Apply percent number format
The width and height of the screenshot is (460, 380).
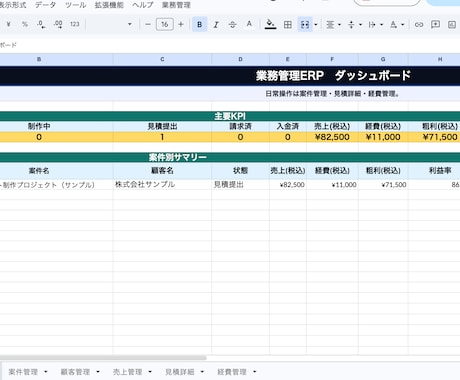[25, 24]
